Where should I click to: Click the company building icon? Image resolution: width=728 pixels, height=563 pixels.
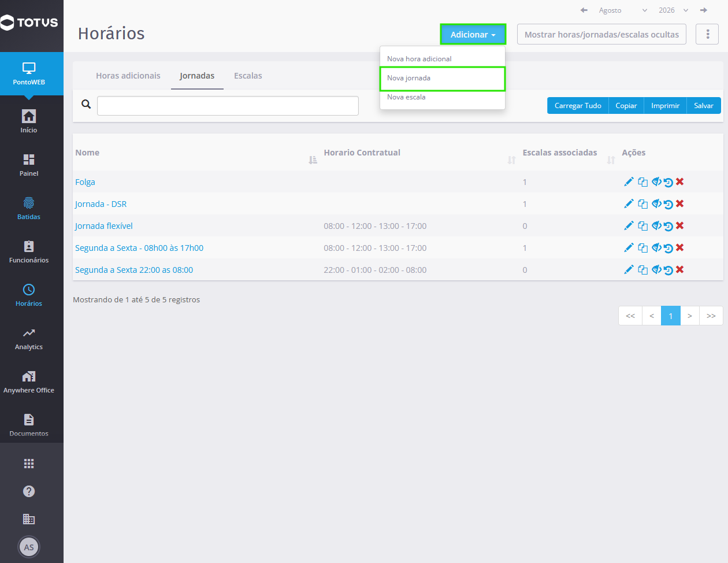29,519
